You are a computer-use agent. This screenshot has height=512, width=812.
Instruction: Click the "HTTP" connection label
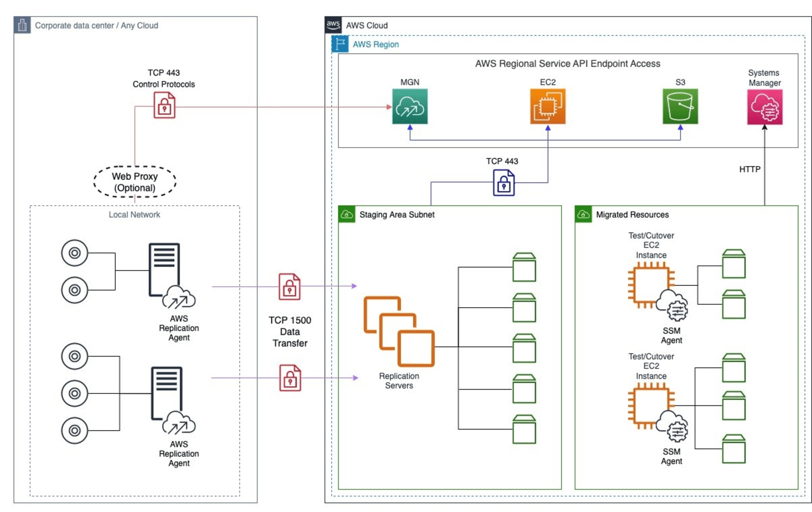(749, 169)
